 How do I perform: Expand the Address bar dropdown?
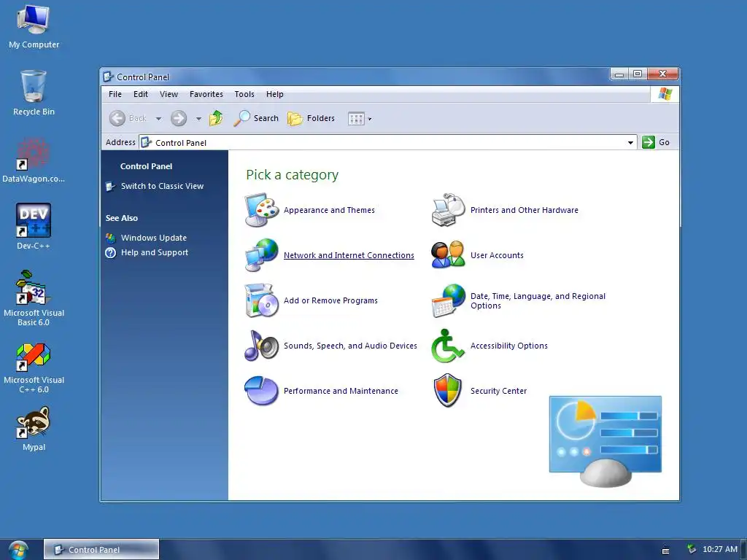tap(630, 142)
